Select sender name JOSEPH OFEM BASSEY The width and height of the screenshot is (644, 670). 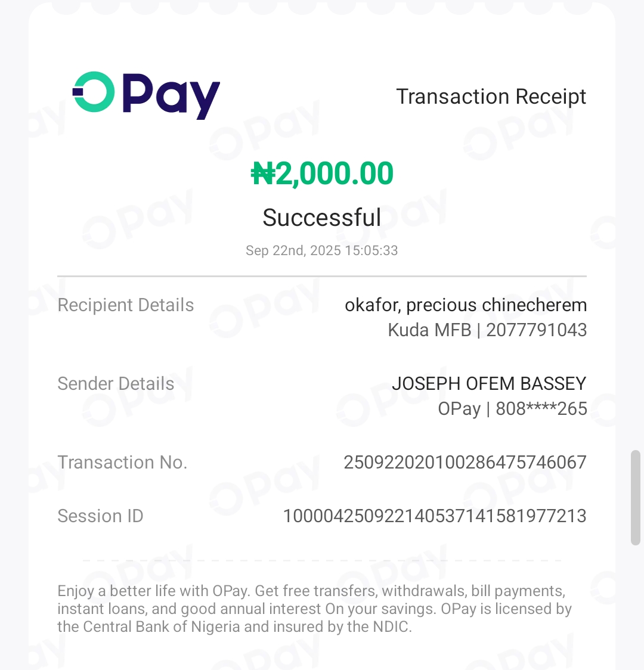pos(489,384)
